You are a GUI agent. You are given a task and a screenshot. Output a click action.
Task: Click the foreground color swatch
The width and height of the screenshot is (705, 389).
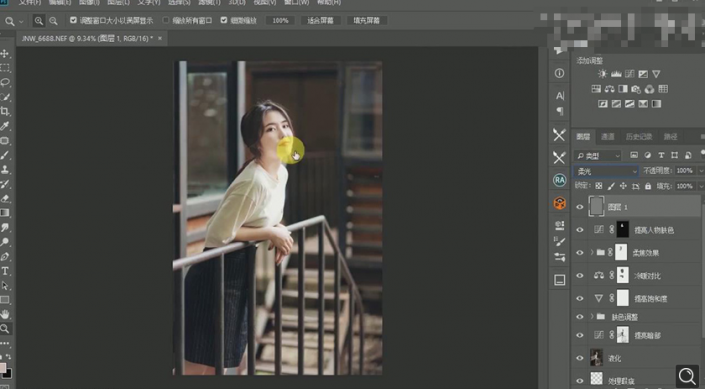click(2, 368)
